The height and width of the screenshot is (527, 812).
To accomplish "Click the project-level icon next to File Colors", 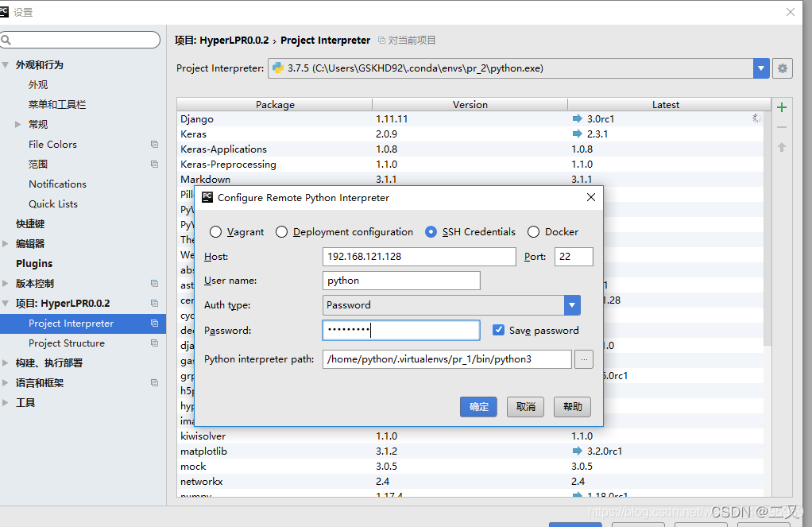I will [x=154, y=144].
